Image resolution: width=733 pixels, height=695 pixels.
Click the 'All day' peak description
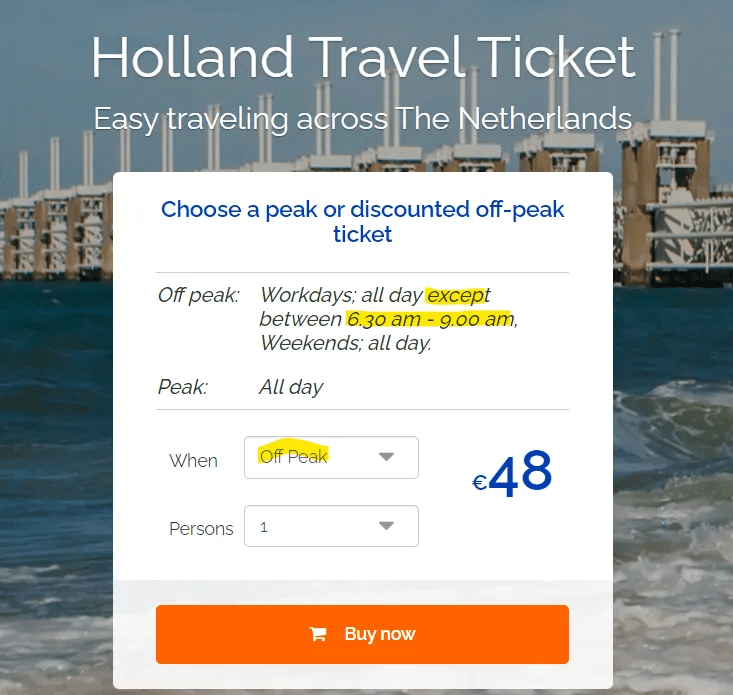[291, 387]
